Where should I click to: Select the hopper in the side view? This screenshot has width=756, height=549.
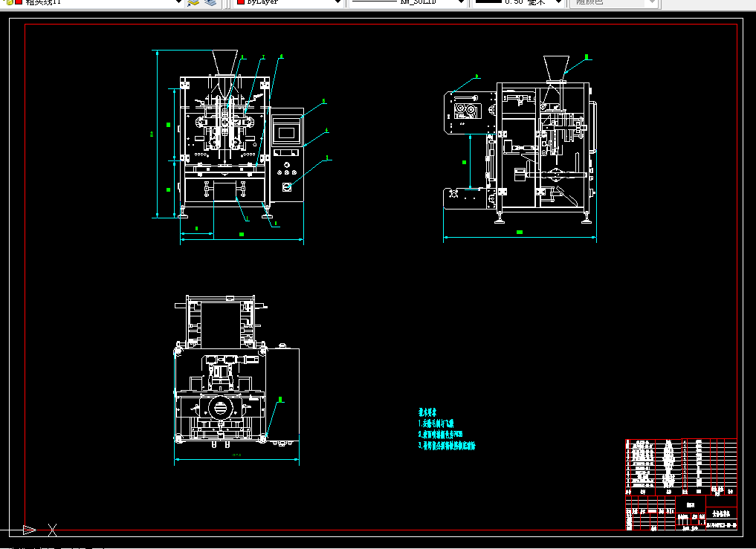(556, 68)
